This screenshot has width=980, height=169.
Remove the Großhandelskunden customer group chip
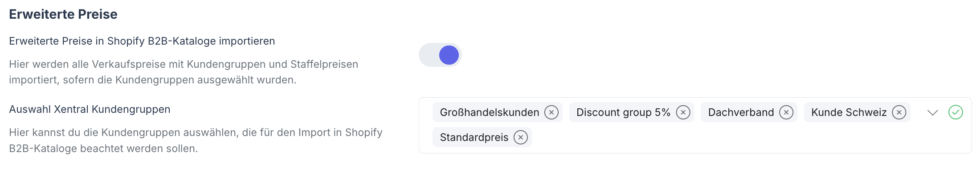(x=551, y=112)
